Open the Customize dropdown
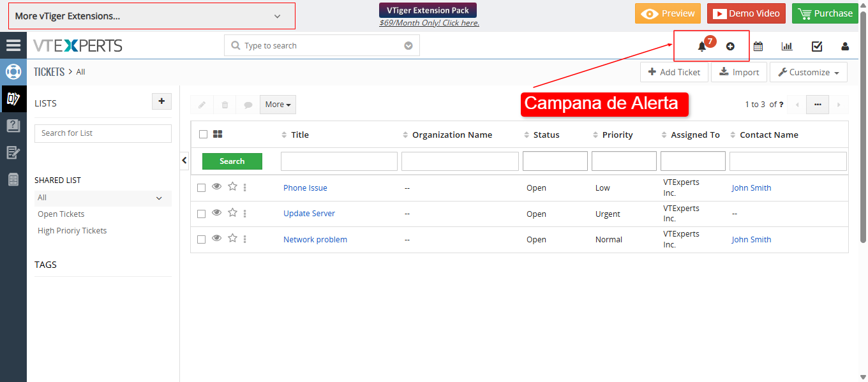The height and width of the screenshot is (382, 868). click(809, 72)
